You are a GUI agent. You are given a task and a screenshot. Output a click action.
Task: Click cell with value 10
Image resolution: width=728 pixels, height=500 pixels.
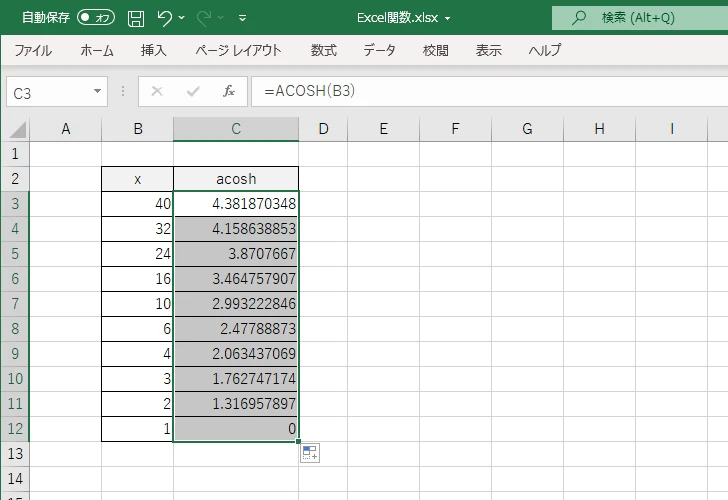[137, 304]
